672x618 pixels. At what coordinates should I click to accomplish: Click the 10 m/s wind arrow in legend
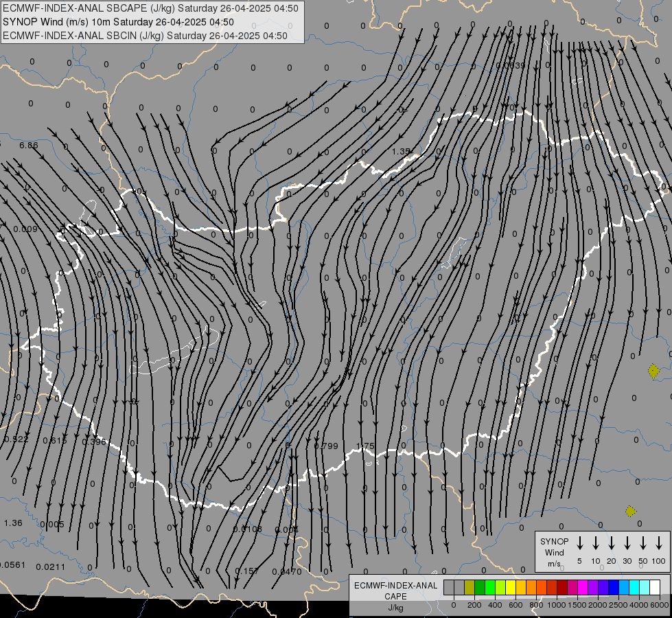(595, 542)
